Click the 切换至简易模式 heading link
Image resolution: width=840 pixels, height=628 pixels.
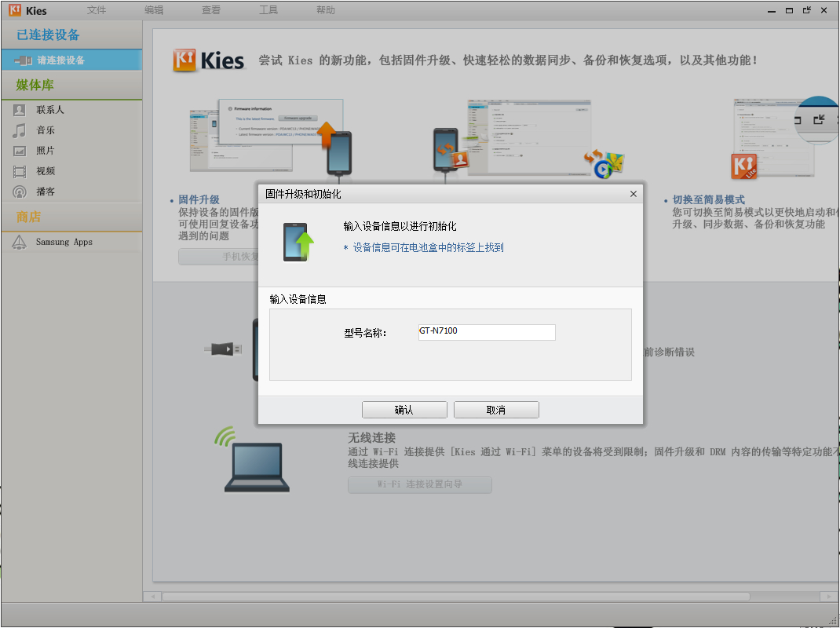coord(708,200)
